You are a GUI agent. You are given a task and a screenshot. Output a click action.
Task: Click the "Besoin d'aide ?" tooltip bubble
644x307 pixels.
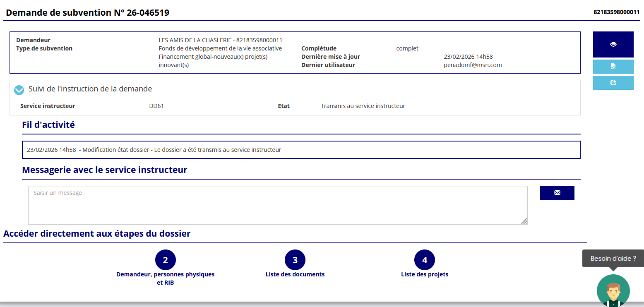point(613,259)
